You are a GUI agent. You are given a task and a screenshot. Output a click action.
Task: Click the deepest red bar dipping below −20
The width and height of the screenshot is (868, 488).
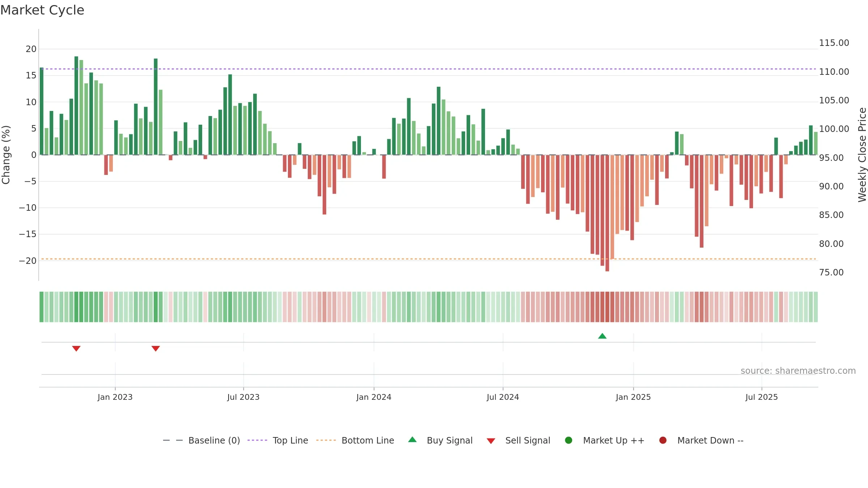coord(607,213)
